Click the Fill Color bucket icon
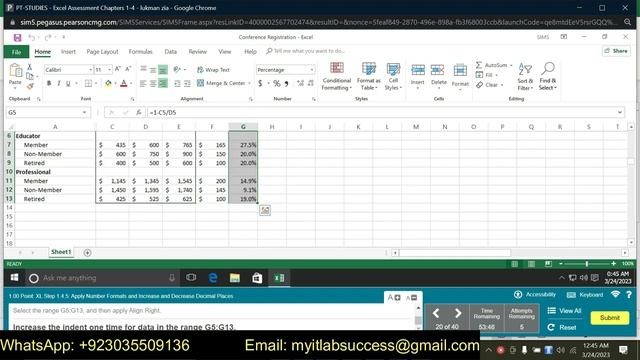Image resolution: width=640 pixels, height=360 pixels. [x=108, y=83]
